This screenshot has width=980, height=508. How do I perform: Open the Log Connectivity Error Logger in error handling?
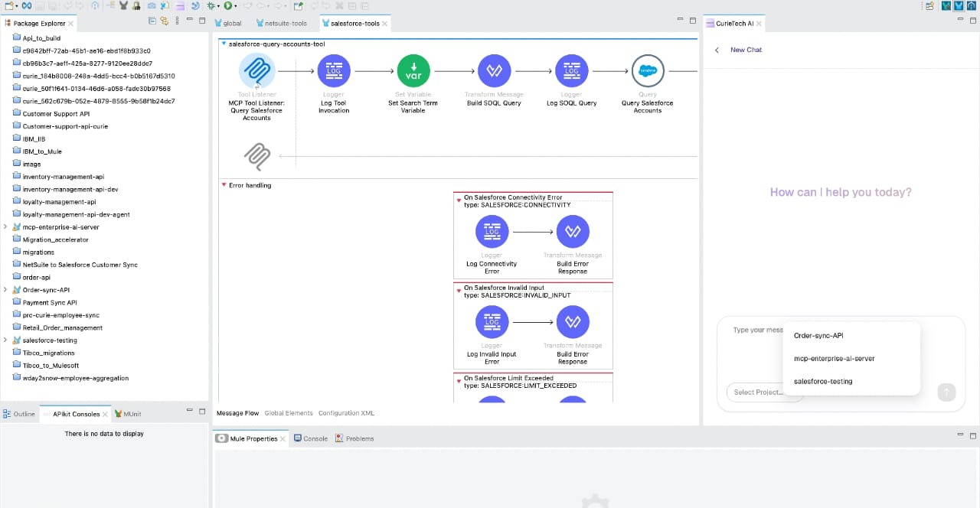pyautogui.click(x=492, y=231)
